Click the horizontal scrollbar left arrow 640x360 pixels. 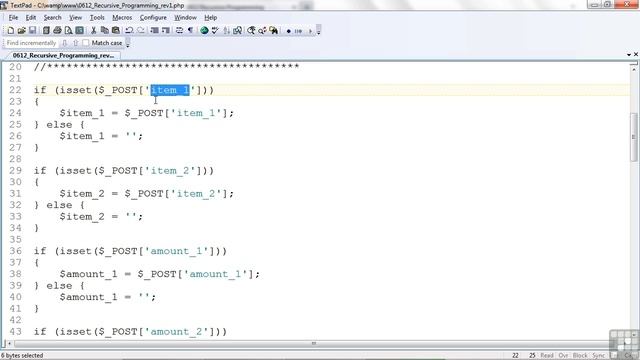(x=9, y=343)
